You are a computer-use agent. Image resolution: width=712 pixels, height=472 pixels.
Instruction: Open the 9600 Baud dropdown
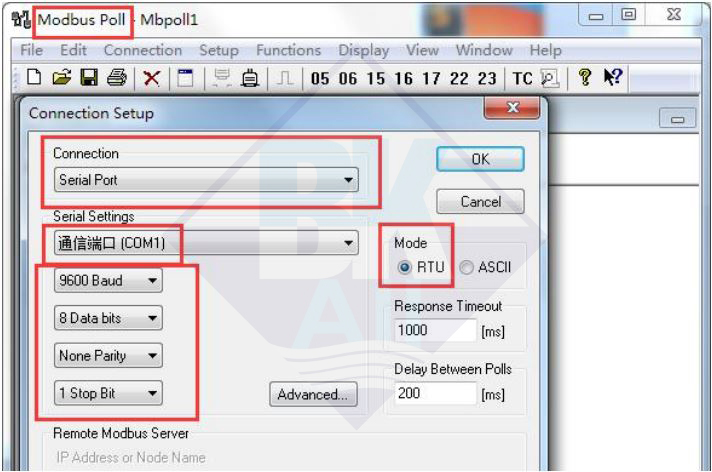[x=108, y=280]
